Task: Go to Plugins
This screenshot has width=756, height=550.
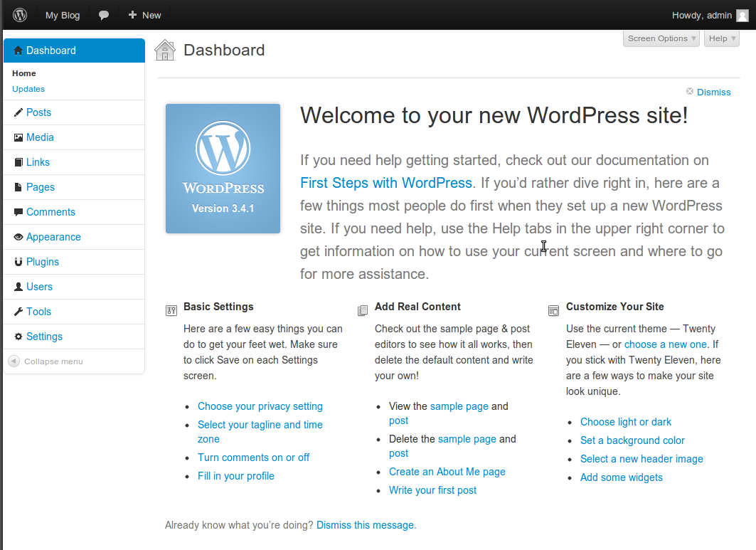Action: pos(43,262)
